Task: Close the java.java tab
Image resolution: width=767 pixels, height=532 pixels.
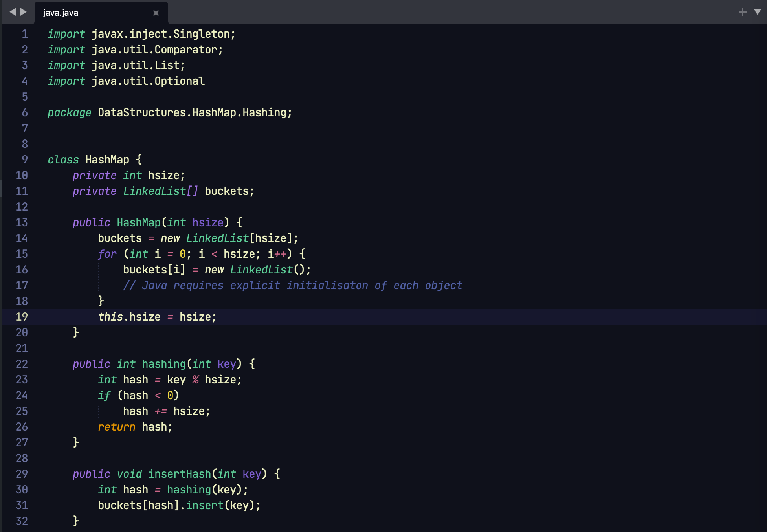Action: click(156, 13)
